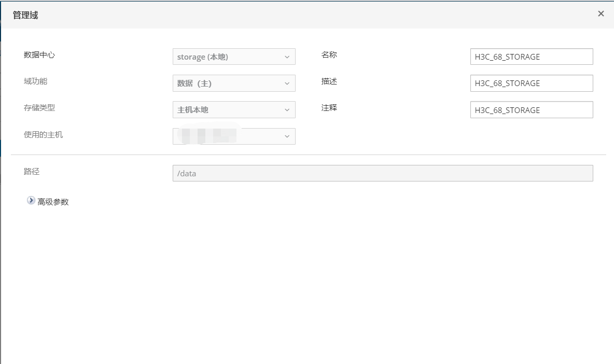The height and width of the screenshot is (364, 614).
Task: Click the 管理域 dialog title
Action: 25,15
